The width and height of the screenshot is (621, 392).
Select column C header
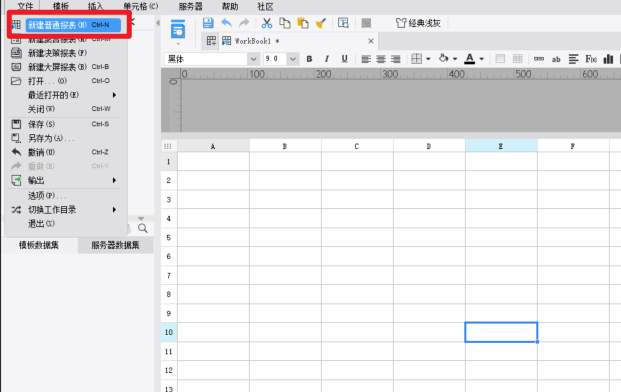[x=357, y=146]
